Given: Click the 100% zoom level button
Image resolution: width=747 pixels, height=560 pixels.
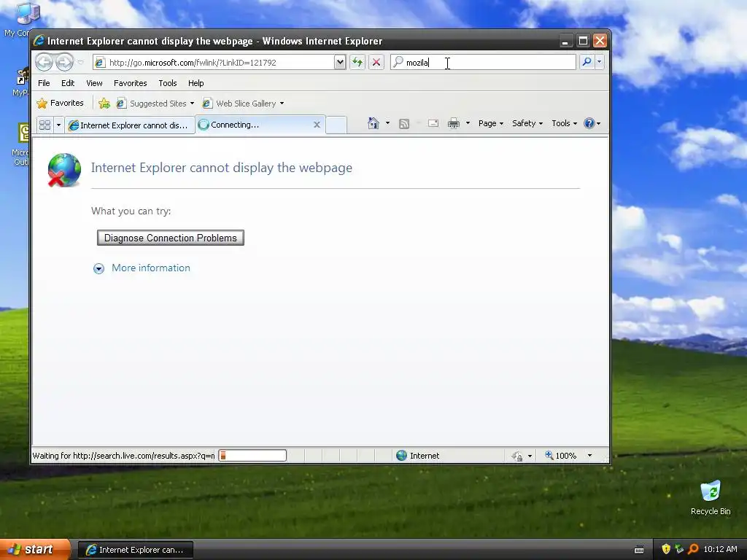Looking at the screenshot, I should (561, 456).
